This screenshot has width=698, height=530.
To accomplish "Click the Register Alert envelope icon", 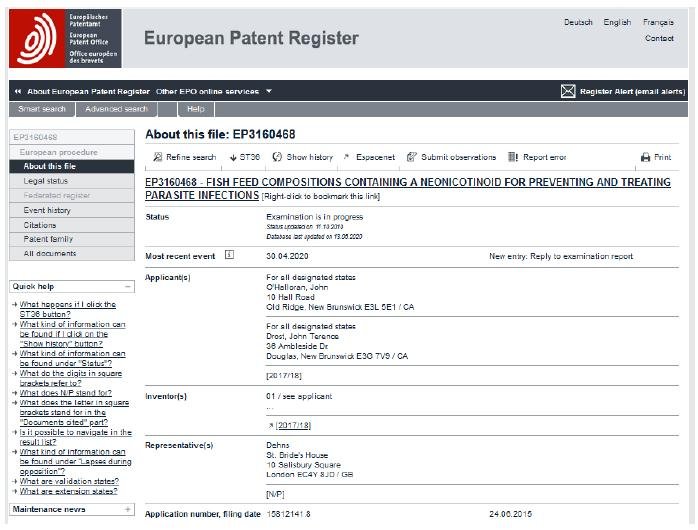I will pos(569,91).
